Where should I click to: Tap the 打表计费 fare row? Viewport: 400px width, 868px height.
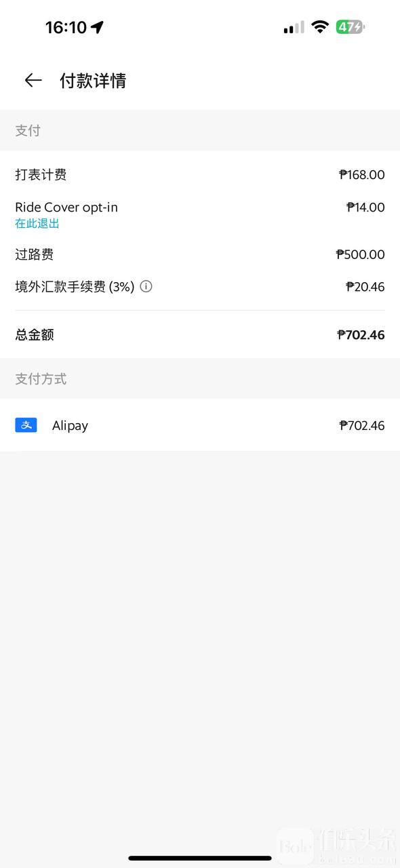200,175
